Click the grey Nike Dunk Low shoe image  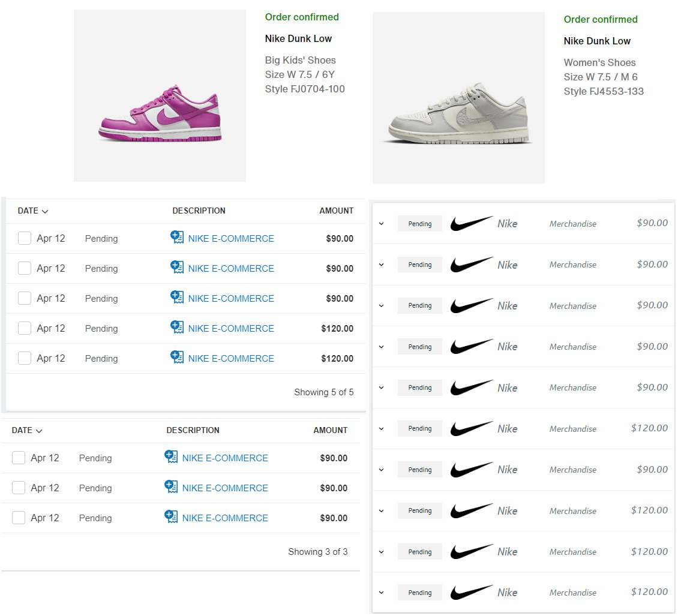click(458, 98)
